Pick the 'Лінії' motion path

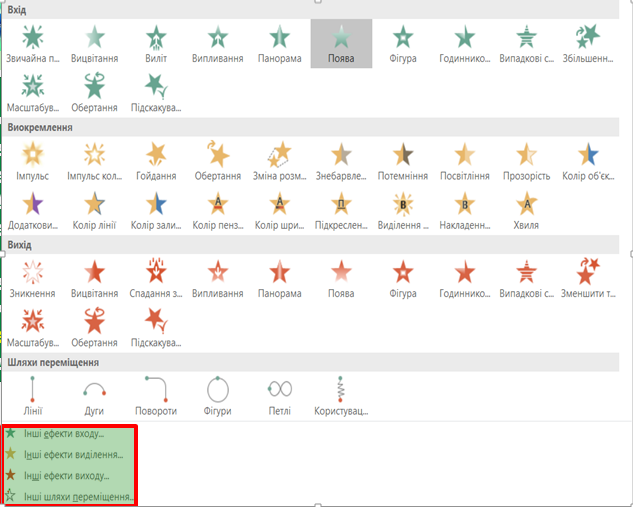point(33,395)
